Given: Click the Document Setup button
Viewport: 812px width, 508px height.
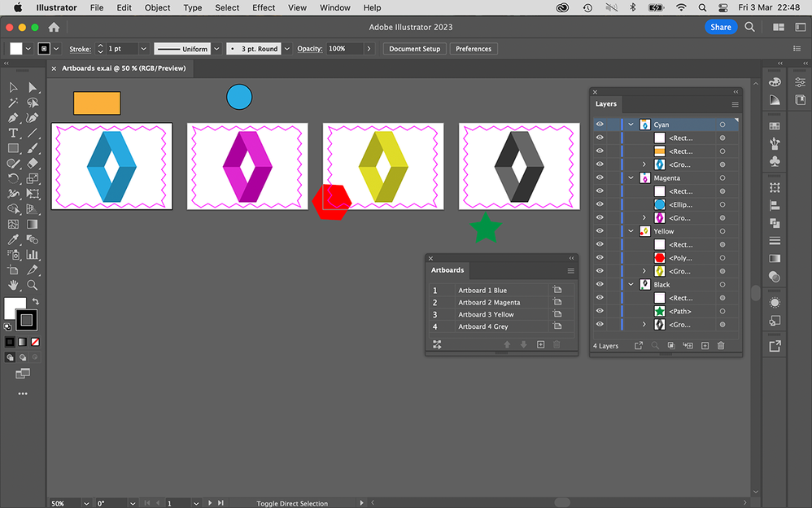Looking at the screenshot, I should click(x=414, y=49).
